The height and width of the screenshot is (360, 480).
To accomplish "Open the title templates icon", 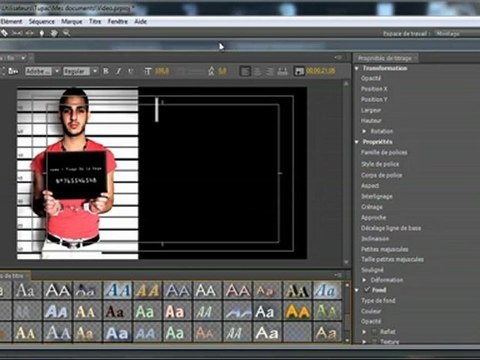I will point(13,71).
